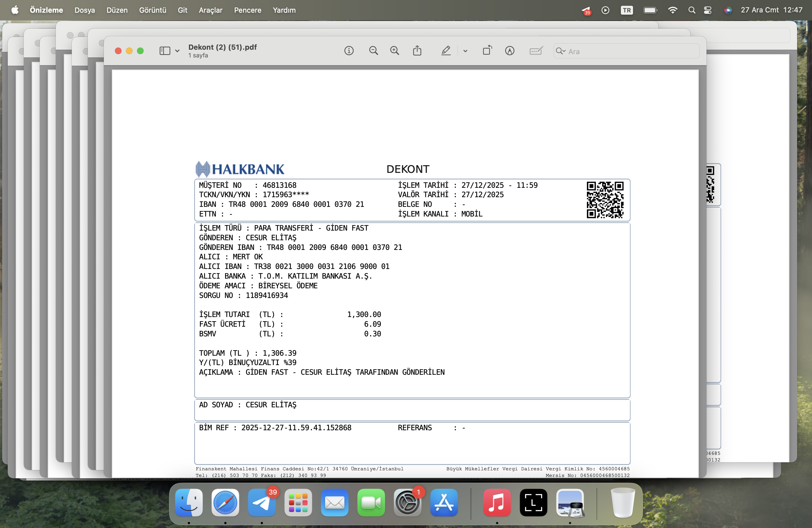Open the Önizleme app menu
The width and height of the screenshot is (812, 528).
(46, 10)
